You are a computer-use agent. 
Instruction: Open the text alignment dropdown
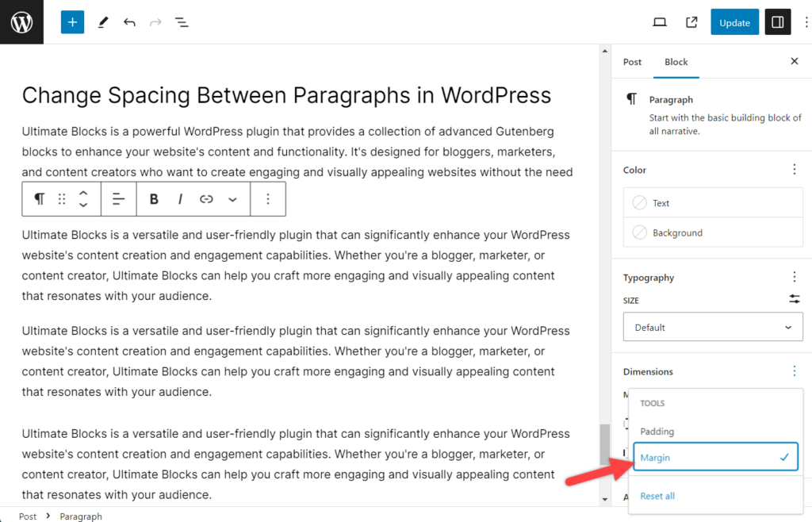click(119, 198)
